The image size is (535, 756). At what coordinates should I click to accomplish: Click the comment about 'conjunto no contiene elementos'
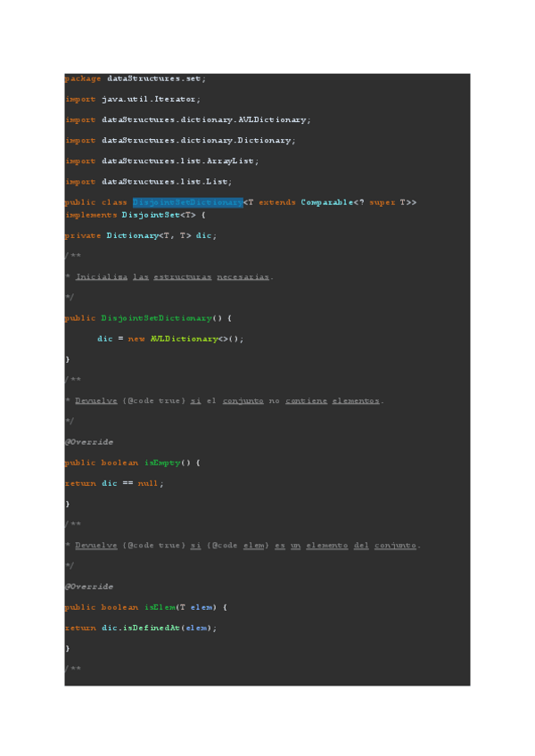coord(226,400)
